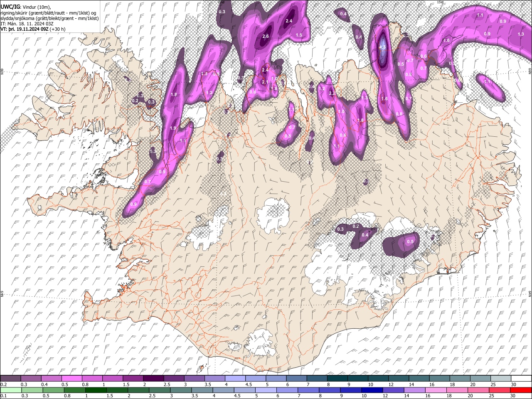Click the 2.1 precipitation value label
532x399 pixels.
click(x=265, y=82)
